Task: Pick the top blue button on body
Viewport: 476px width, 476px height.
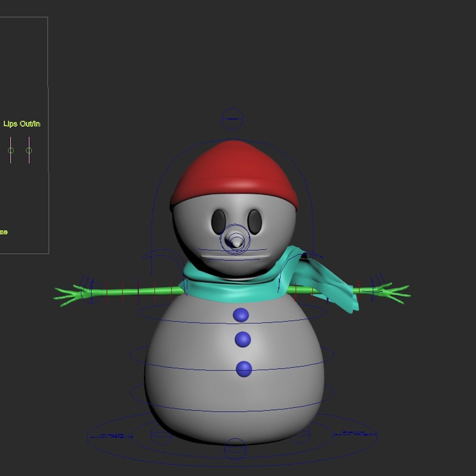Action: pyautogui.click(x=241, y=315)
